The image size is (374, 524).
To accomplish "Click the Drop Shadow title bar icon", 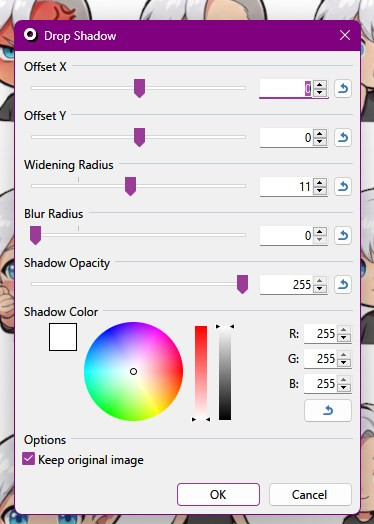I will tap(30, 35).
